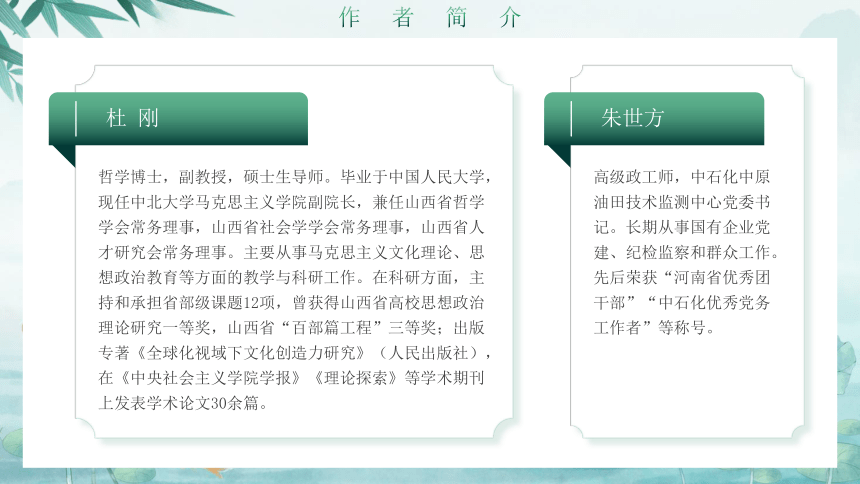Screen dimensions: 860x484
Task: Click the line mentioning 全球化视域下文化创造力研究
Action: point(295,353)
